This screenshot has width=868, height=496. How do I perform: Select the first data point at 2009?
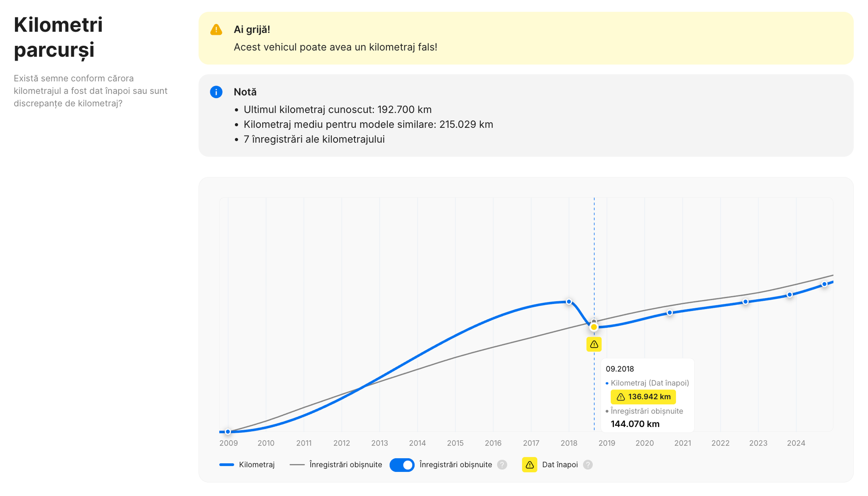click(x=228, y=432)
